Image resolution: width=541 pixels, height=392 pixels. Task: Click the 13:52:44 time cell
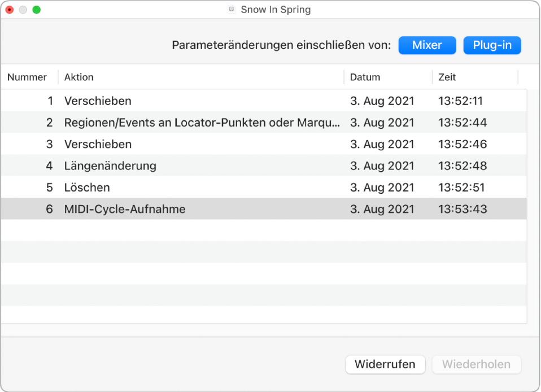point(462,123)
